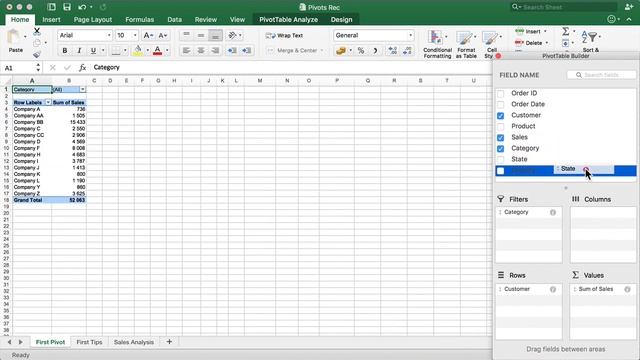Image resolution: width=640 pixels, height=360 pixels.
Task: Apply comma style format
Action: coord(375,51)
